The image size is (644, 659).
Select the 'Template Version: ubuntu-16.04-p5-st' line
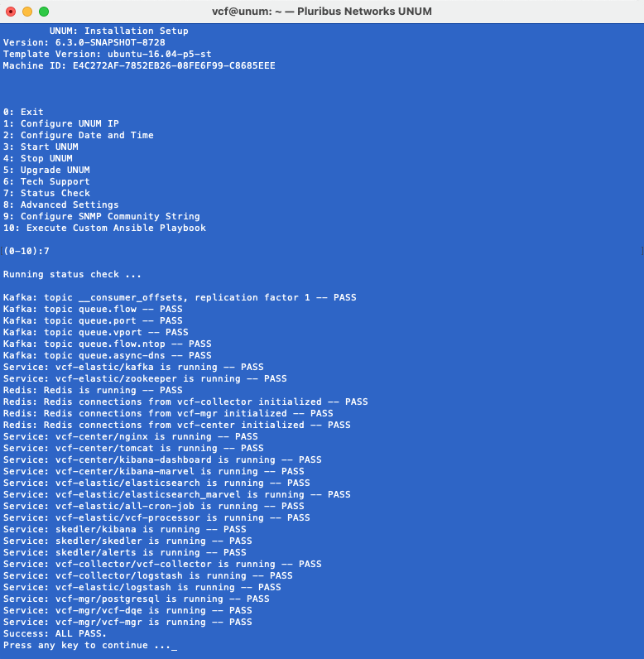[x=107, y=54]
